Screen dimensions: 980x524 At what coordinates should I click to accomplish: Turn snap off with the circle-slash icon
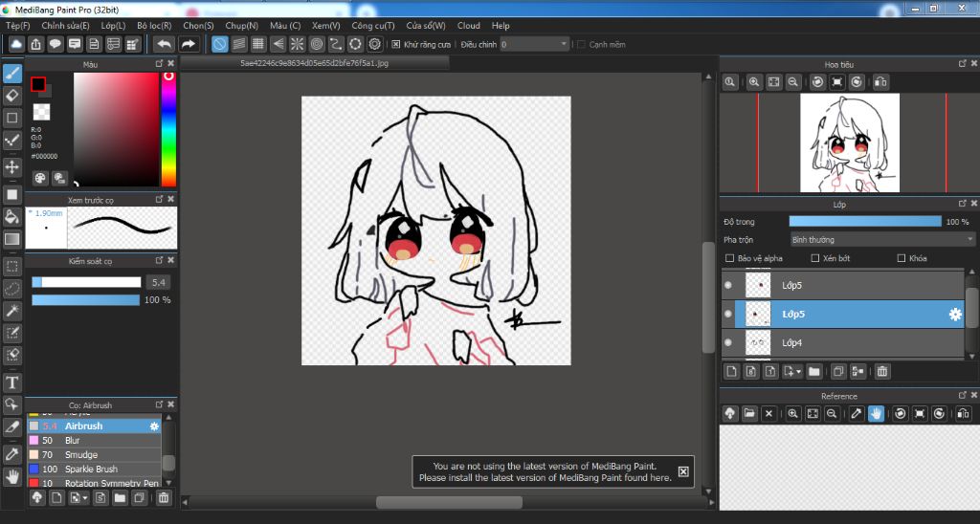point(219,44)
